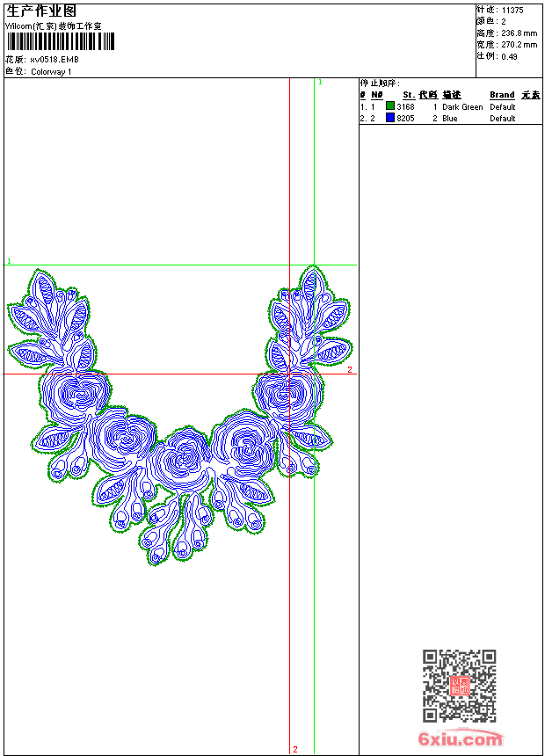Click the green marker 1 at left edge
Image resolution: width=545 pixels, height=756 pixels.
click(9, 261)
